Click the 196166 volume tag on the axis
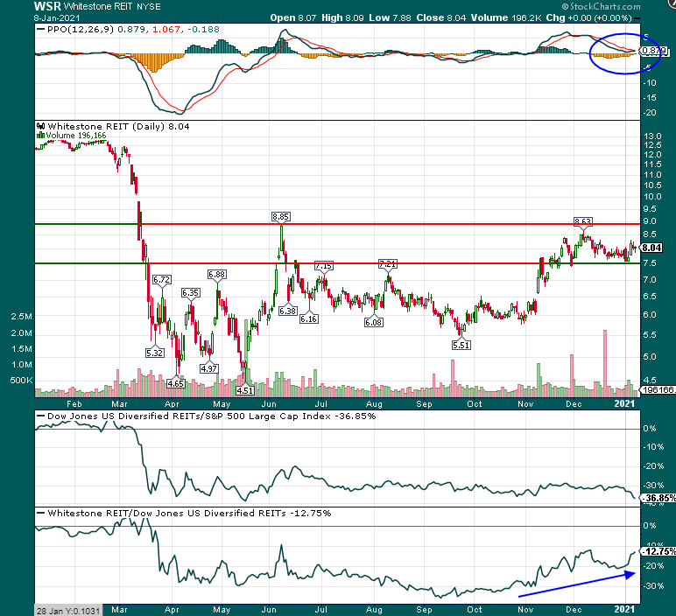 [x=658, y=390]
